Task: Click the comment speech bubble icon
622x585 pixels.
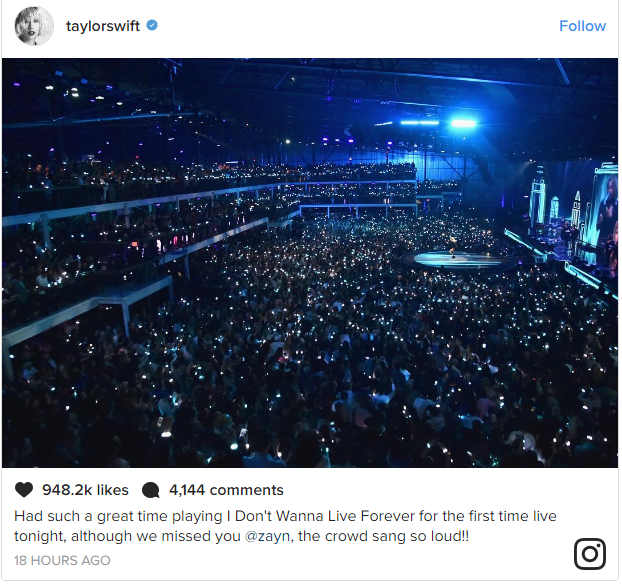Action: (151, 490)
